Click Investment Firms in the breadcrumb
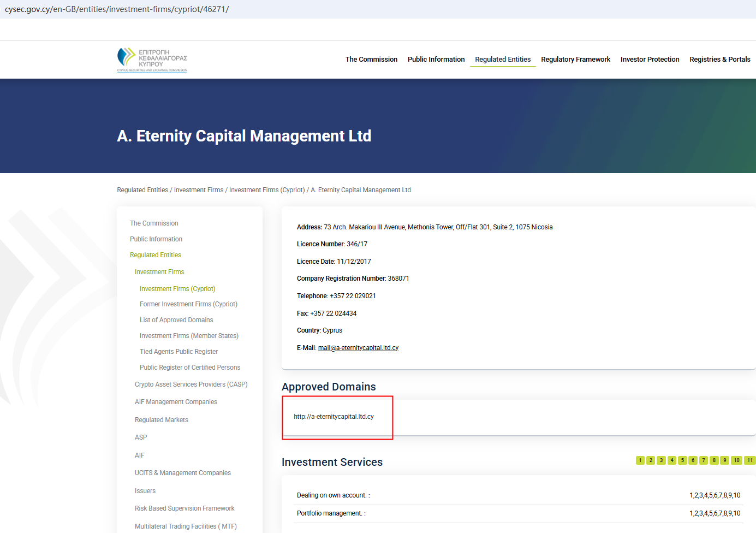 tap(199, 190)
